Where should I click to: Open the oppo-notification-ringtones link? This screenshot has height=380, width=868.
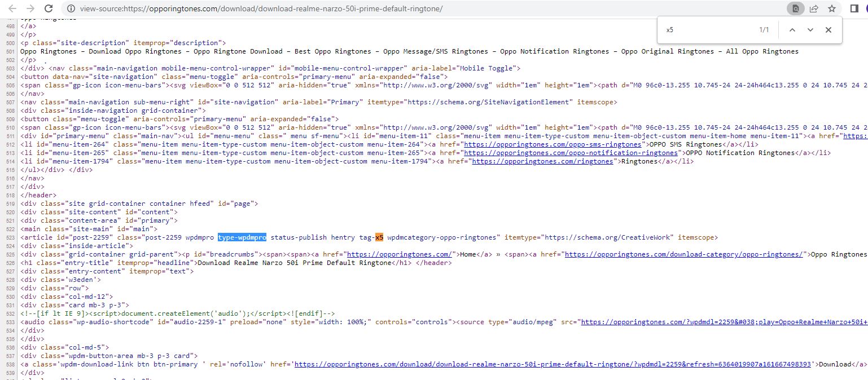571,153
